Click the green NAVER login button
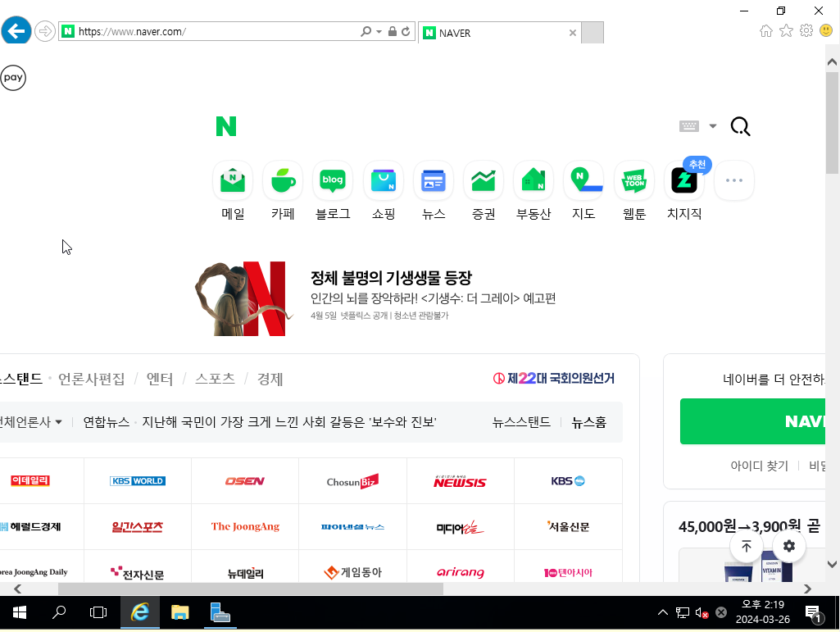 coord(752,421)
